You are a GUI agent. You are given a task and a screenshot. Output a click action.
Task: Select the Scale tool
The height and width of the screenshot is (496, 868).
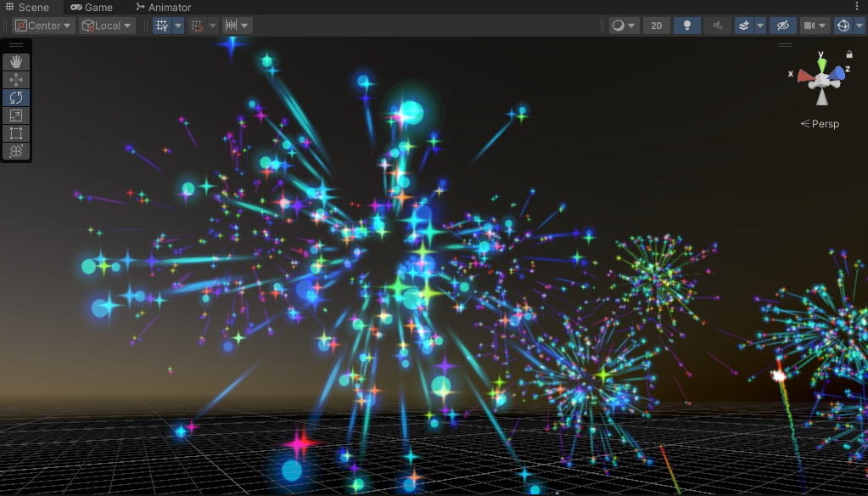pyautogui.click(x=16, y=116)
